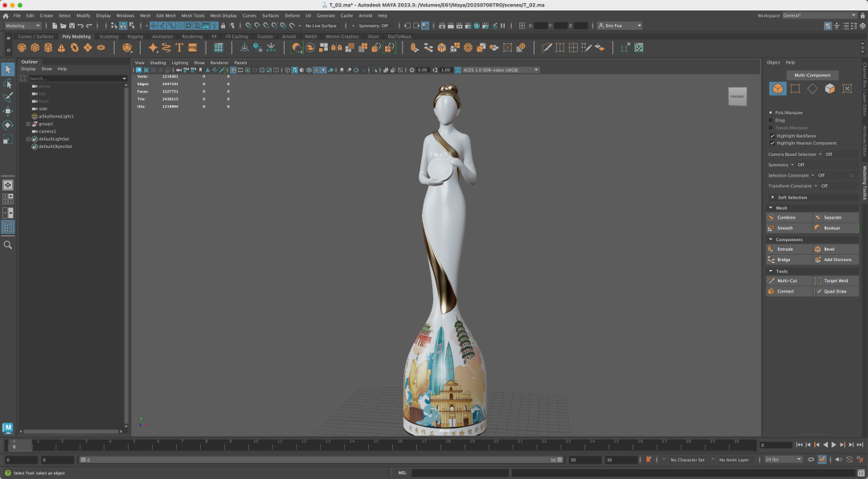Activate the Move tool in the toolbox

click(x=8, y=111)
